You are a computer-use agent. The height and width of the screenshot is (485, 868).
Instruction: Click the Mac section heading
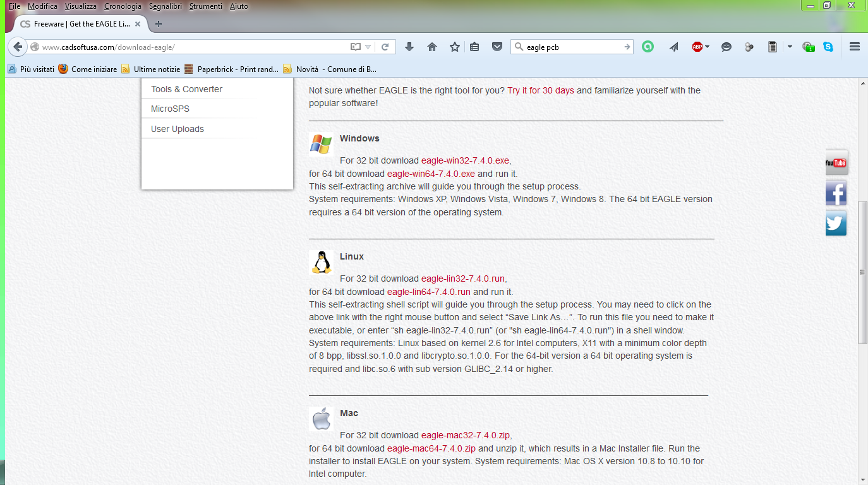tap(349, 413)
